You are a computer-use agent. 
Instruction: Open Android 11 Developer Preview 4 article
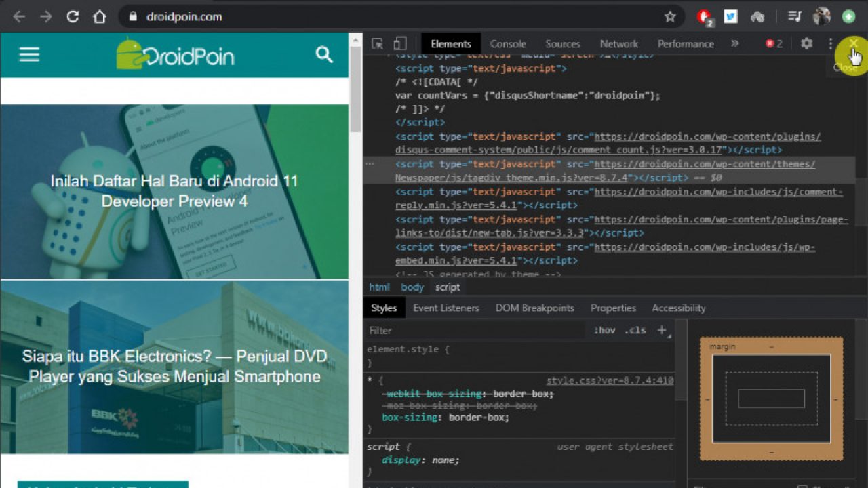pyautogui.click(x=174, y=191)
